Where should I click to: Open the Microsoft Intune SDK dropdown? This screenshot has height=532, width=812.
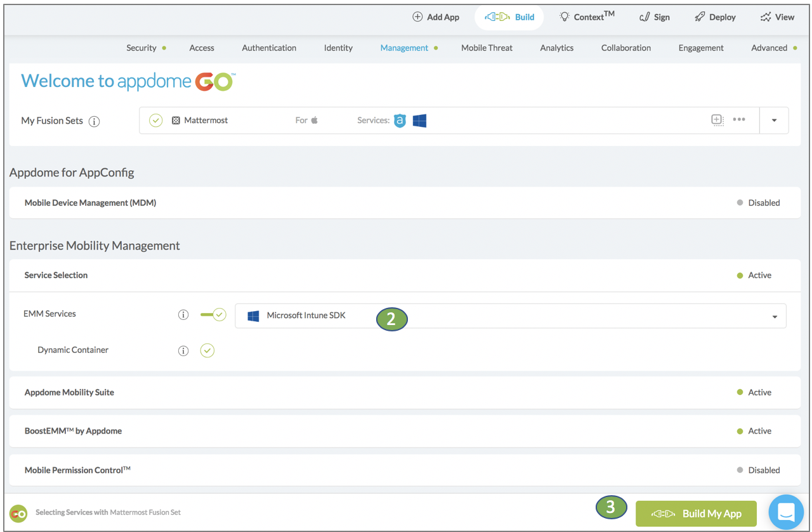773,316
